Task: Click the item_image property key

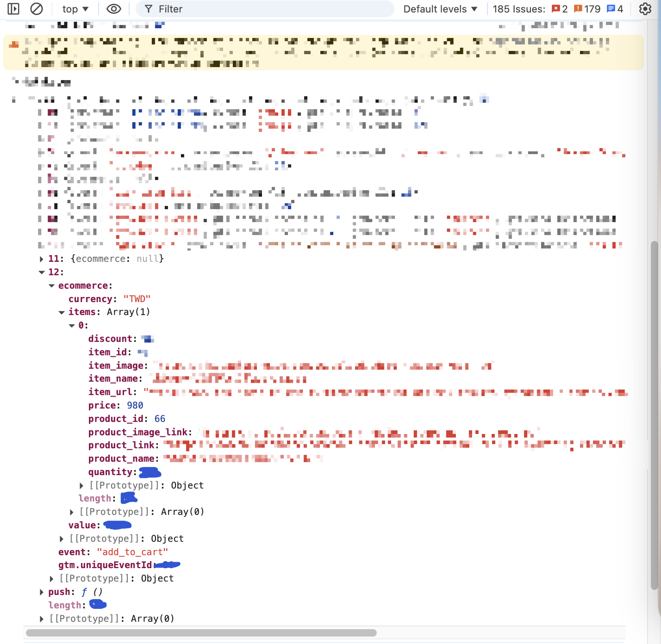Action: [116, 365]
